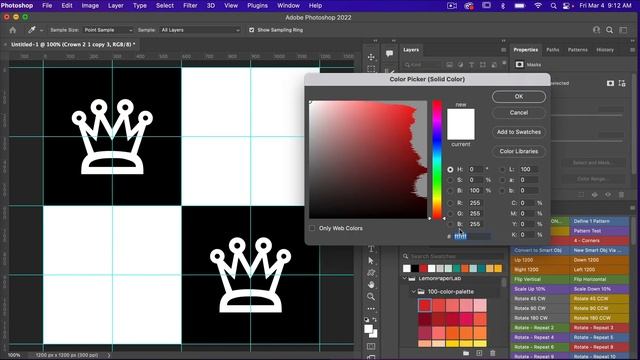Screen dimensions: 640x360
Task: Create new swatch group folder icon
Action: pos(466,353)
